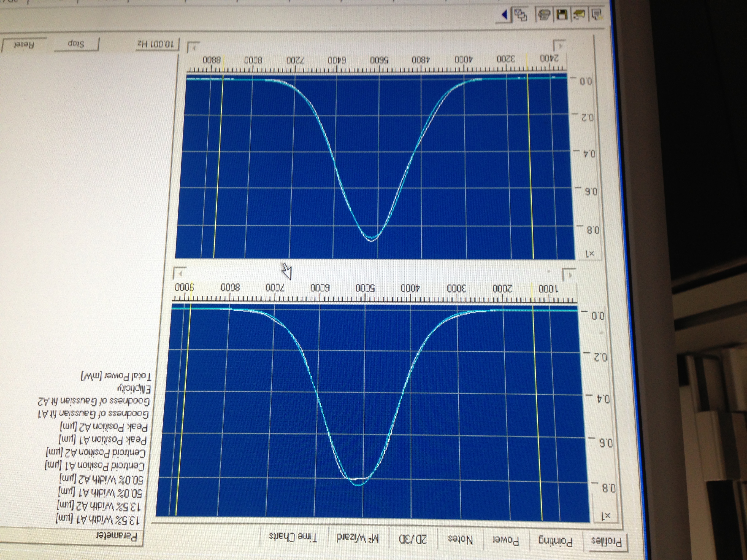The height and width of the screenshot is (560, 747).
Task: Click the scroll arrow near 8800 on upper plot axis
Action: coord(194,47)
